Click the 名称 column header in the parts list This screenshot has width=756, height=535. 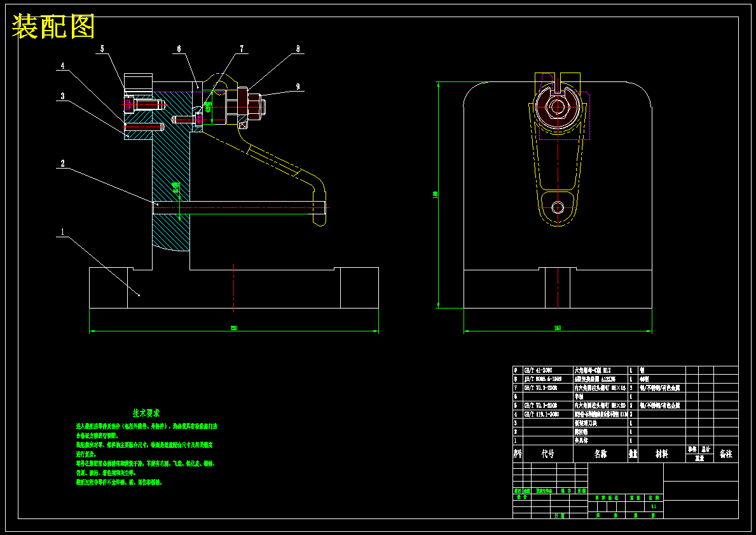pos(600,454)
